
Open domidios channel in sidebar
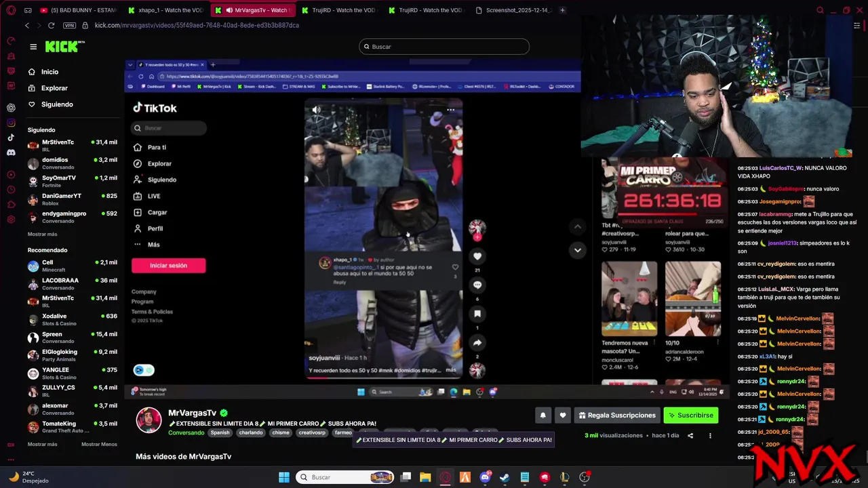(72, 163)
